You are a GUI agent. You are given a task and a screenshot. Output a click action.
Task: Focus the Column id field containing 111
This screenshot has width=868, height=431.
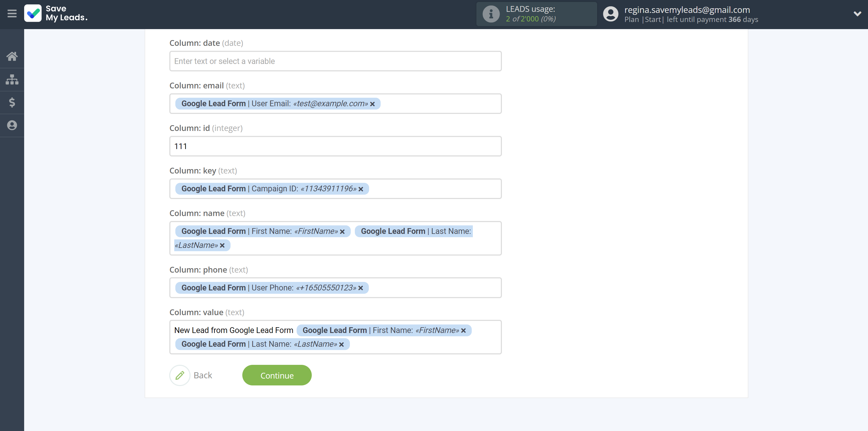click(336, 146)
